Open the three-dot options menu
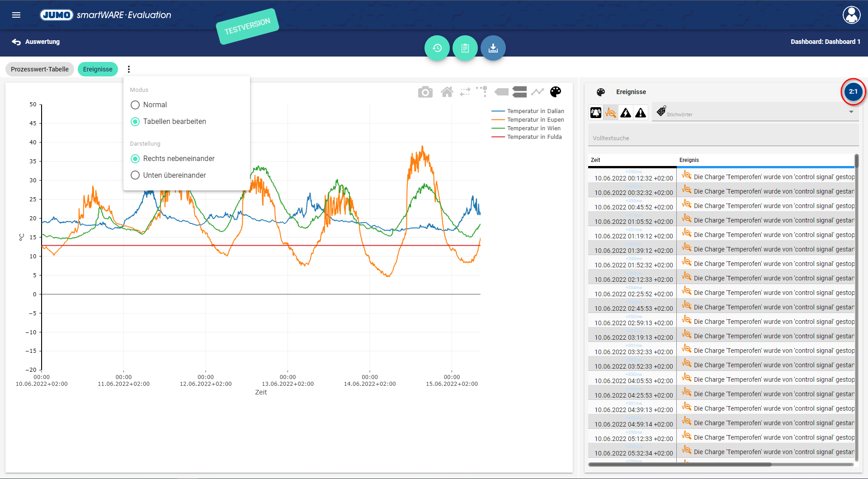The image size is (868, 479). [129, 69]
